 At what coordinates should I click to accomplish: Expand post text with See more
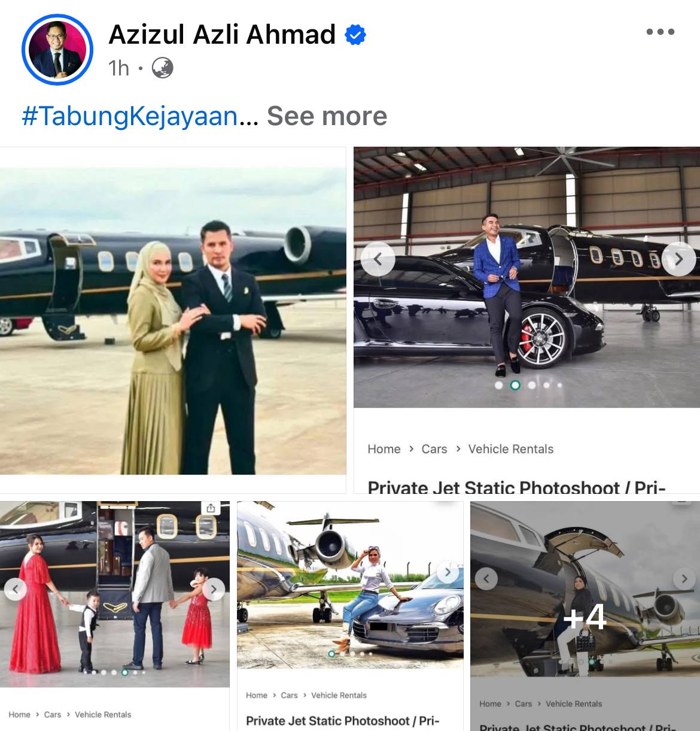click(x=327, y=116)
